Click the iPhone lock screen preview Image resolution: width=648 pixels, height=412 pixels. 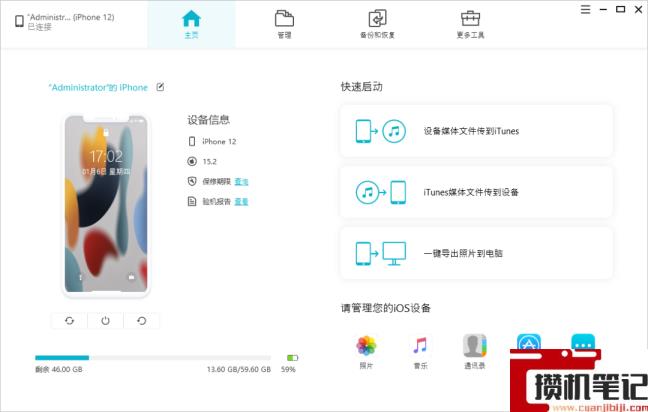106,205
